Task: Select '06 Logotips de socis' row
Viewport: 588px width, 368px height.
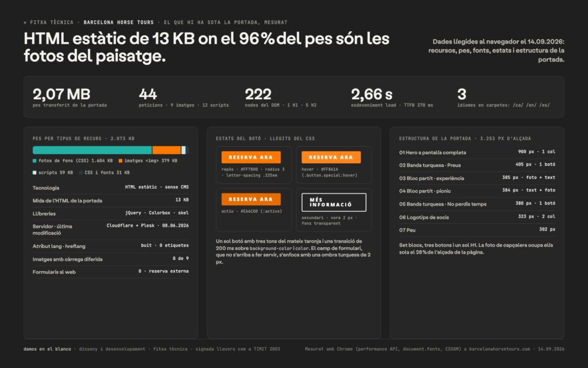Action: click(477, 217)
